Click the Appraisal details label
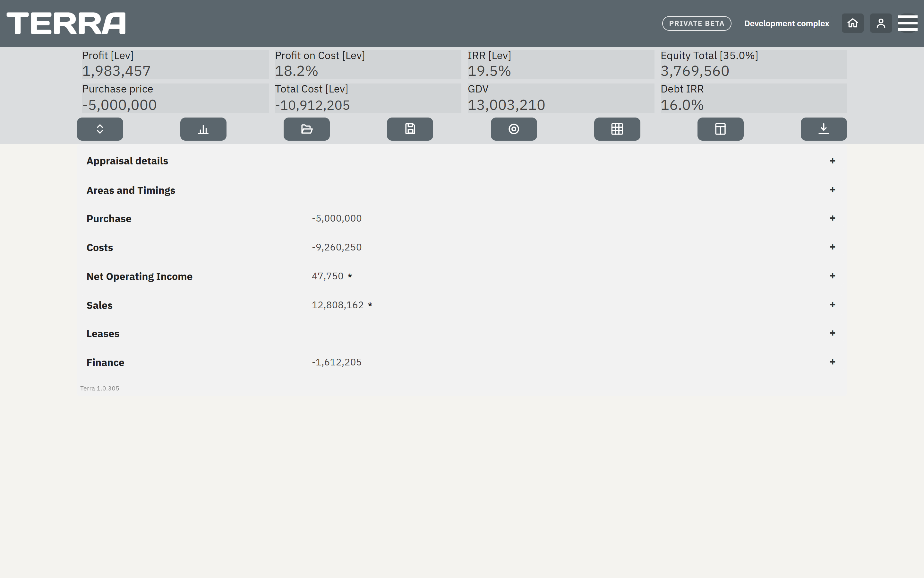 tap(127, 161)
